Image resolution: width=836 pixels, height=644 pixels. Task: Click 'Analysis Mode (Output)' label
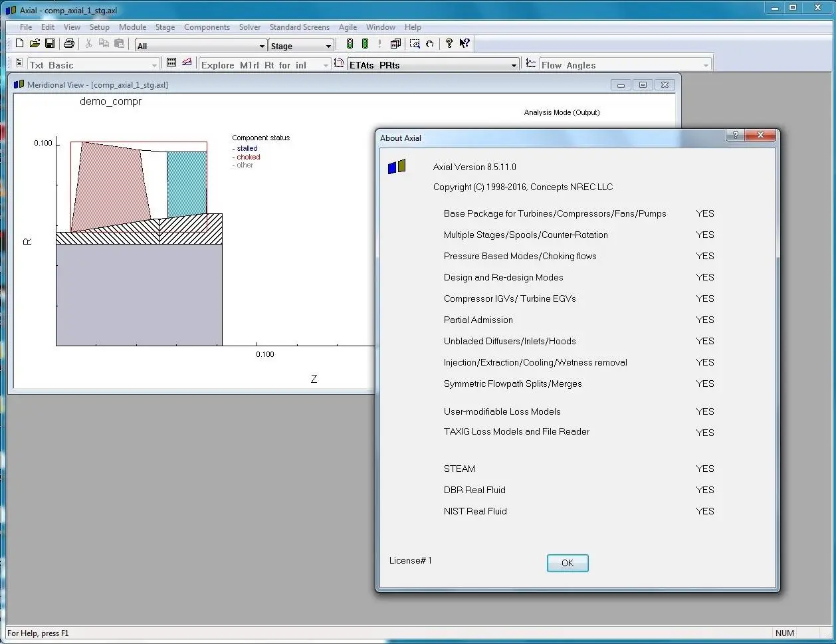562,112
